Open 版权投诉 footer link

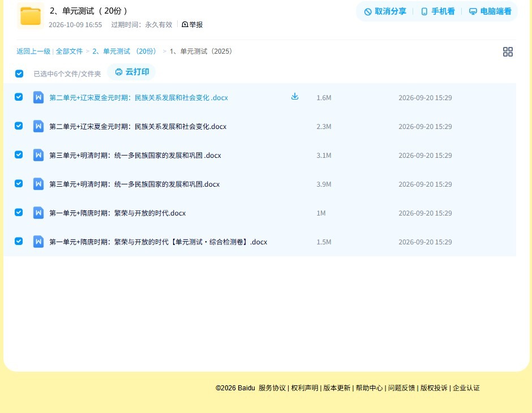pos(434,388)
